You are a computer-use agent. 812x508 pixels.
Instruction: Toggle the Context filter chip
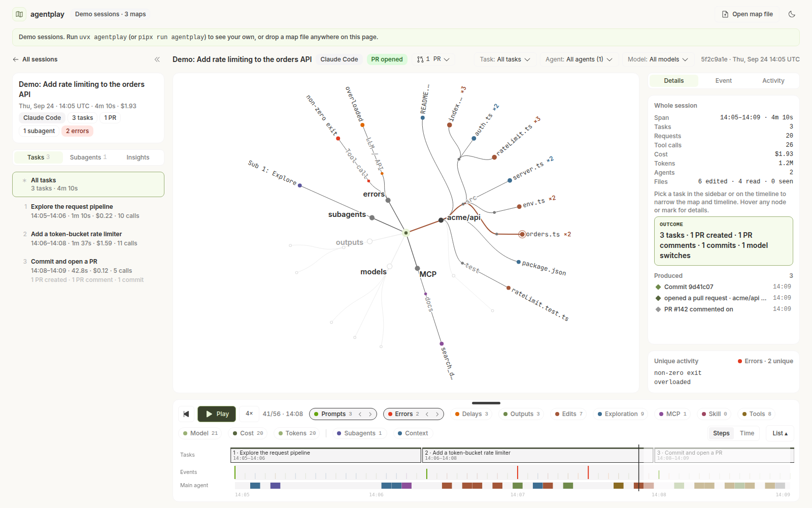[413, 433]
